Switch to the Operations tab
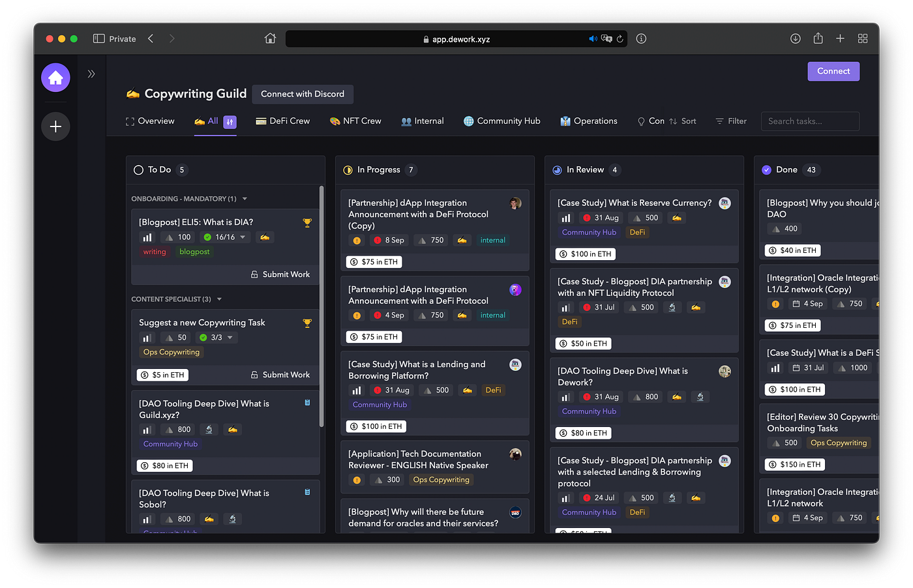This screenshot has height=588, width=913. click(589, 121)
